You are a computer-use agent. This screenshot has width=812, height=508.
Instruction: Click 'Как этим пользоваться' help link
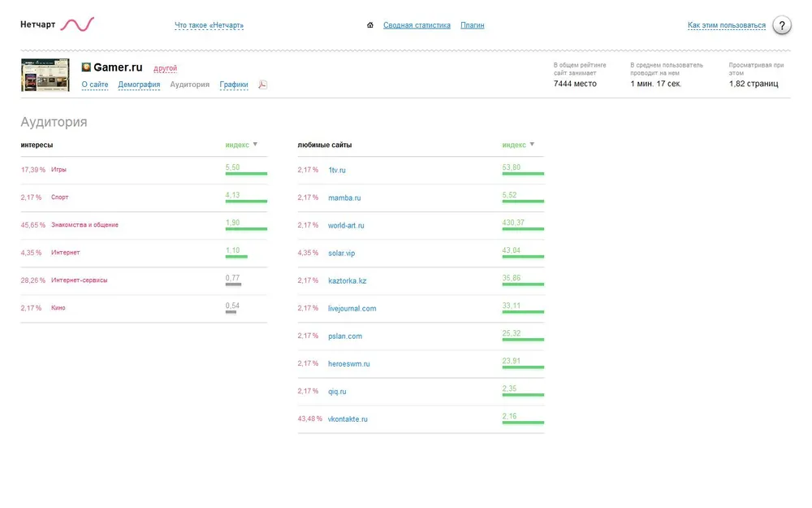(x=726, y=25)
